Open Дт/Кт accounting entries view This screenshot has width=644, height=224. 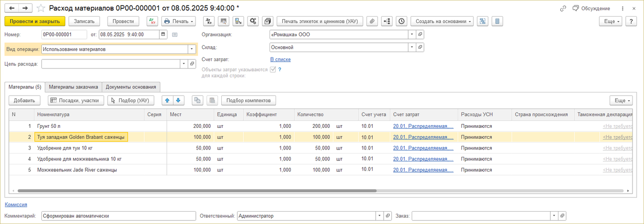click(152, 21)
